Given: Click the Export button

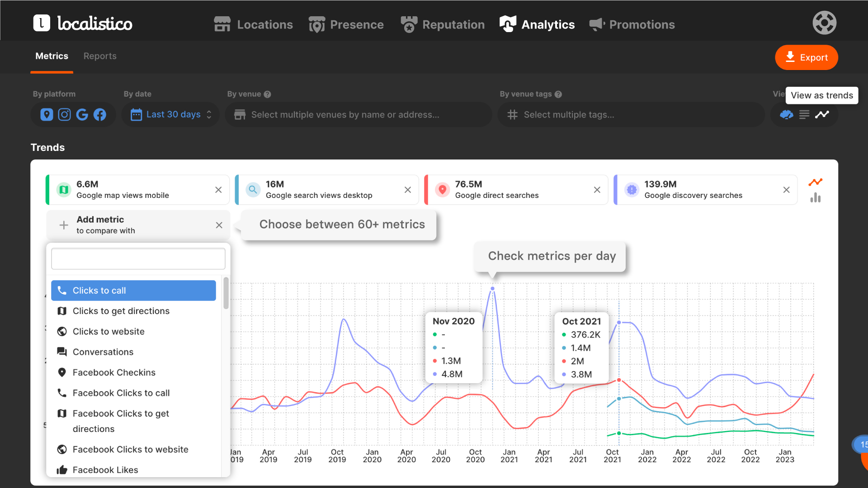Looking at the screenshot, I should pos(806,57).
